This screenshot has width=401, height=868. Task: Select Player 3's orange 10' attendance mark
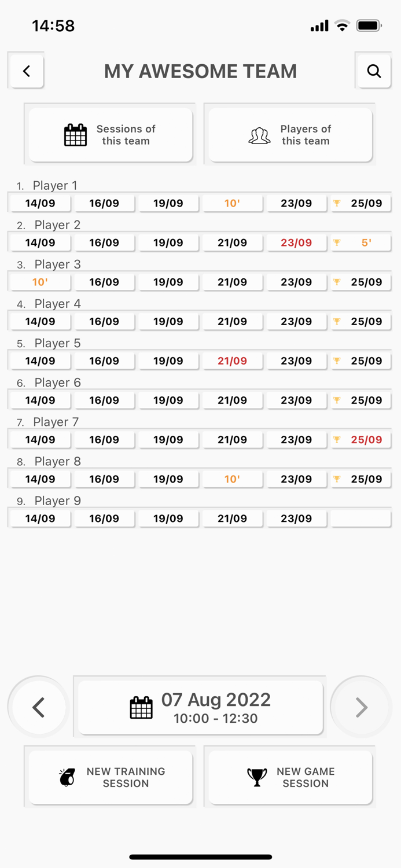(x=39, y=282)
